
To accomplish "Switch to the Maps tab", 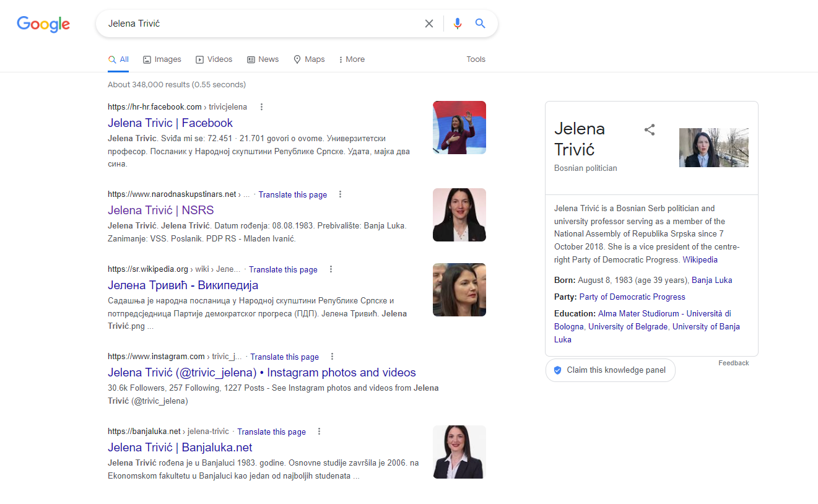I will pos(309,59).
